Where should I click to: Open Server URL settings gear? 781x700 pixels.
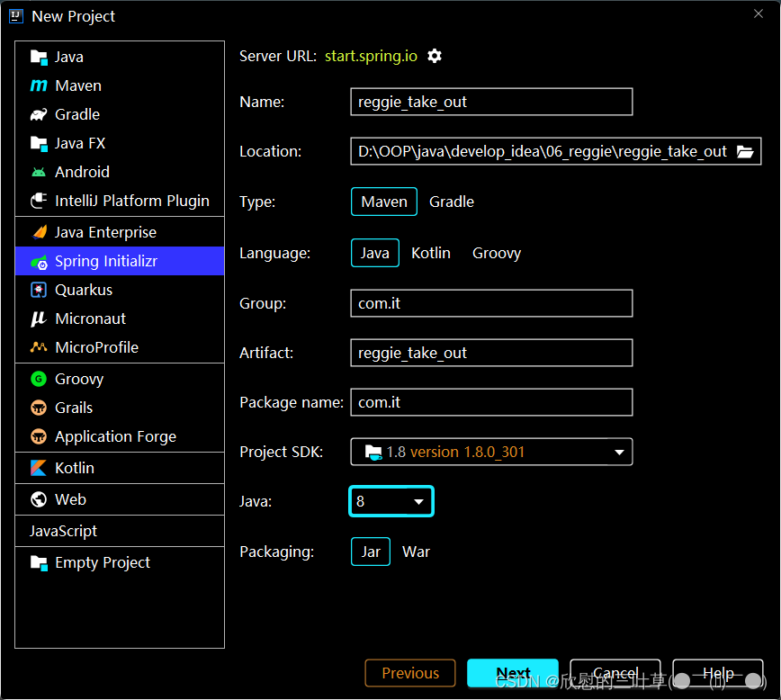coord(435,56)
